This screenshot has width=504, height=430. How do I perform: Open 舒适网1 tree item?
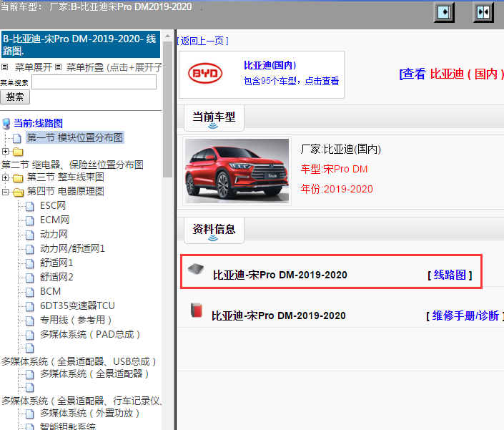(x=56, y=263)
